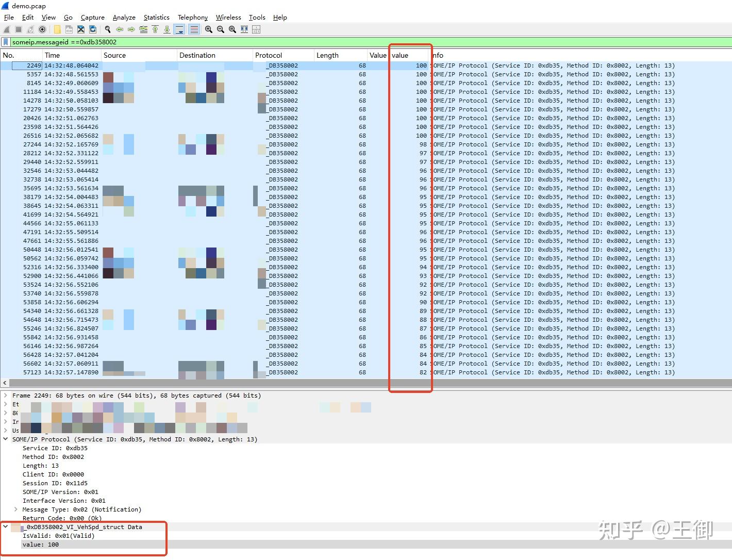
Task: Sort by the Length column header
Action: [x=327, y=55]
